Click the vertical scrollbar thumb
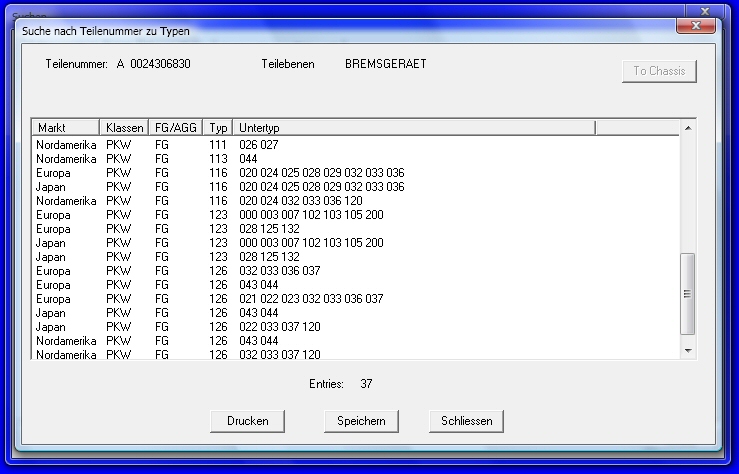This screenshot has width=739, height=474. pos(686,294)
